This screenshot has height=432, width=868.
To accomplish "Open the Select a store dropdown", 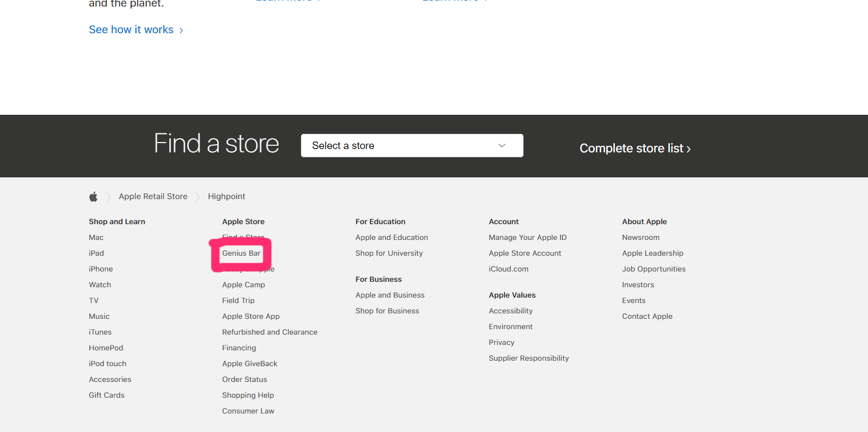I will pyautogui.click(x=412, y=146).
